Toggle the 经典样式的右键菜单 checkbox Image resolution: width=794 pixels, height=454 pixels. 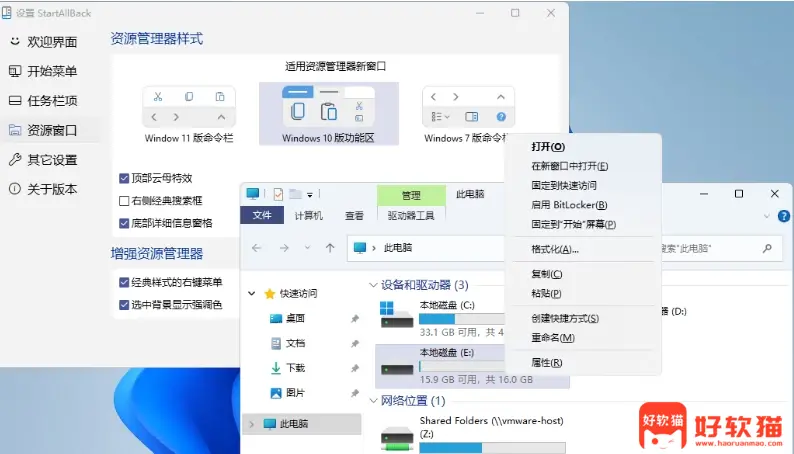click(x=124, y=282)
